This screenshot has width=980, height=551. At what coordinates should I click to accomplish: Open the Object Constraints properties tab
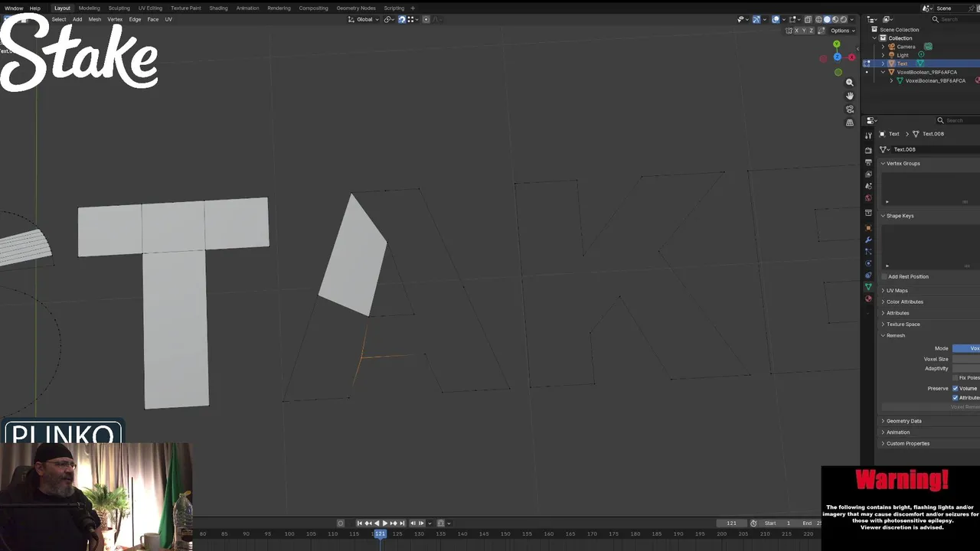[868, 275]
